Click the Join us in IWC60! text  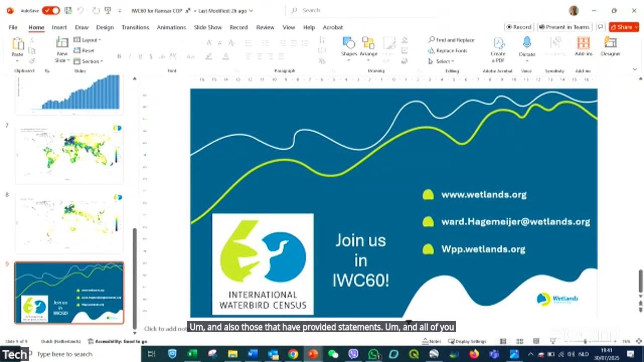tap(361, 260)
